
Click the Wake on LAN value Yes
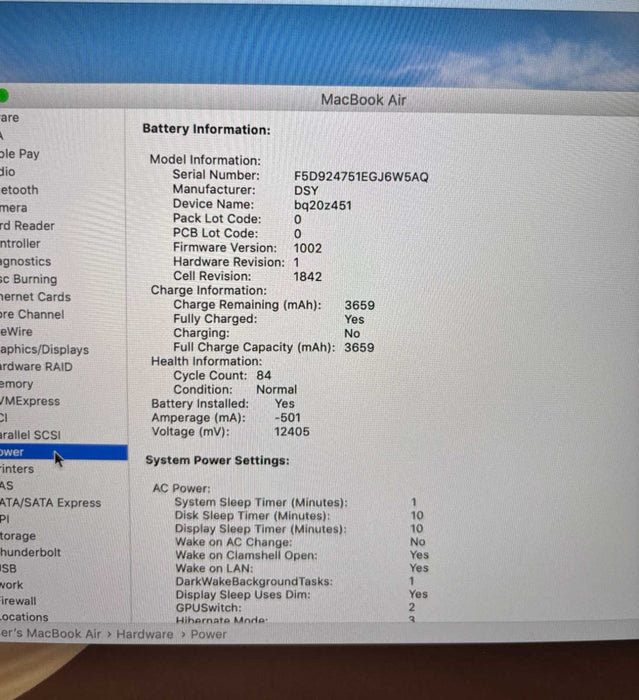click(x=419, y=568)
